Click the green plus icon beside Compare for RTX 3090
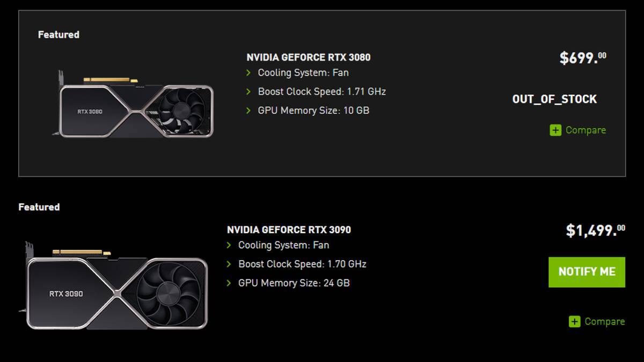Viewport: 644px width, 362px height. 574,321
